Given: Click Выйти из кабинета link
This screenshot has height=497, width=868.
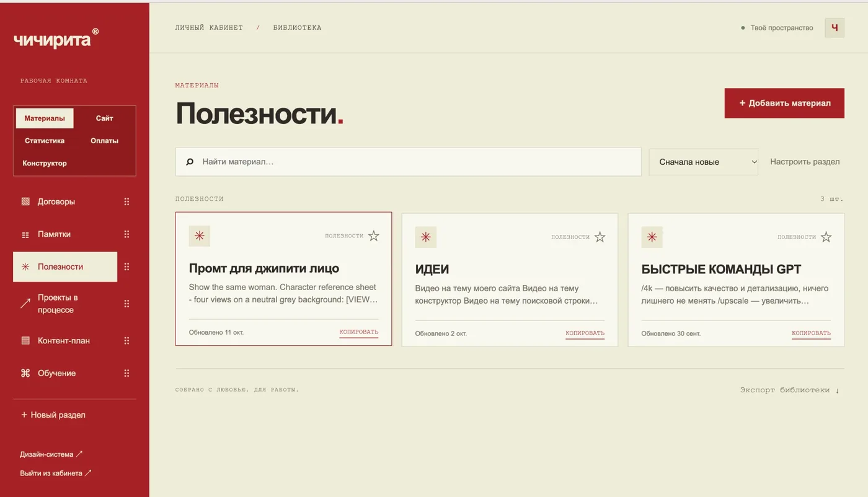Looking at the screenshot, I should point(56,473).
